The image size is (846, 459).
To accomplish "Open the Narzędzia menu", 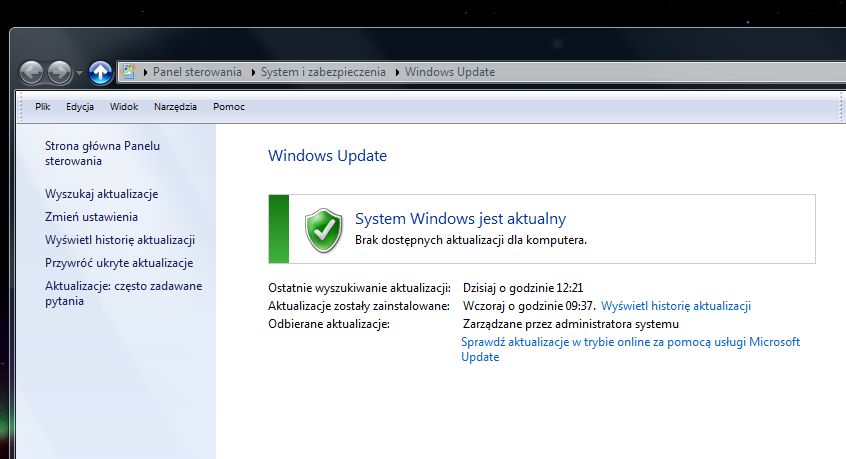I will tap(175, 107).
